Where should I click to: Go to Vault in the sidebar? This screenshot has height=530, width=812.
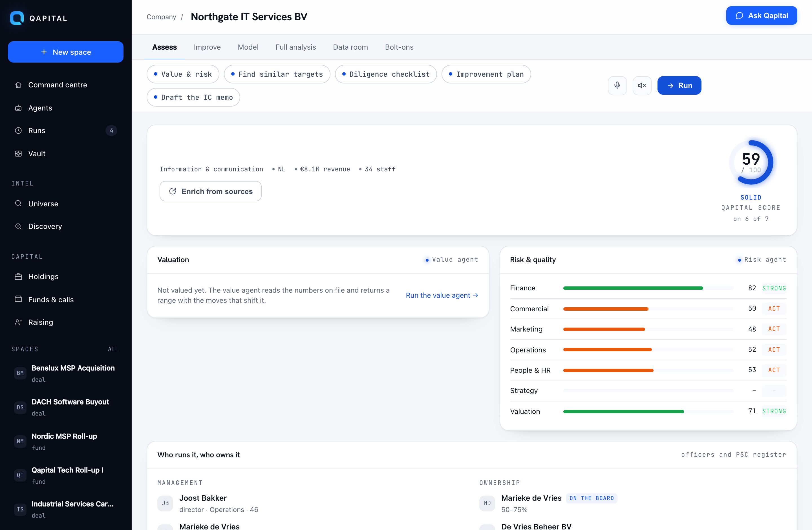[x=65, y=154]
